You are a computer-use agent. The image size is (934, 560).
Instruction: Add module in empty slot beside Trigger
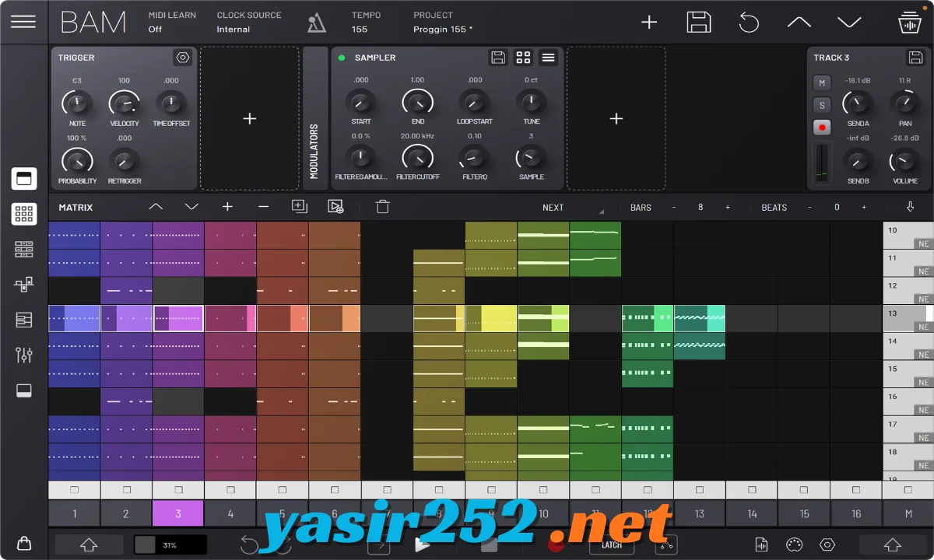pos(250,118)
